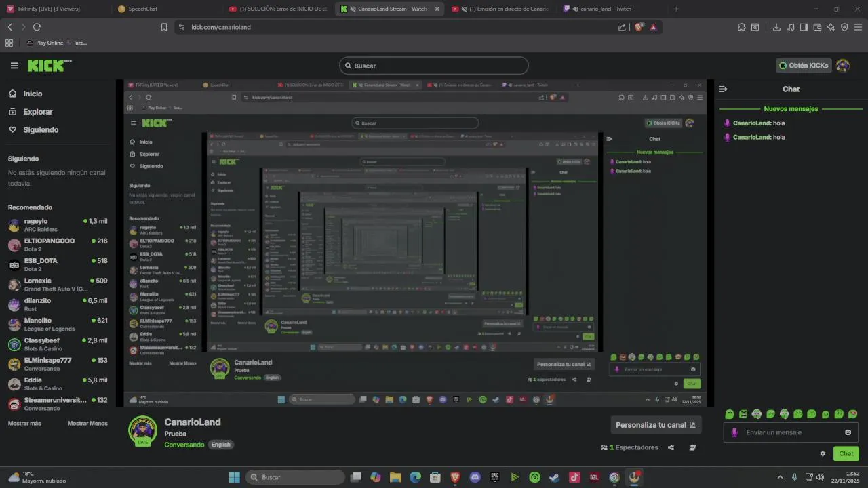Open the Play Online bookmark
868x488 pixels.
pyautogui.click(x=45, y=43)
